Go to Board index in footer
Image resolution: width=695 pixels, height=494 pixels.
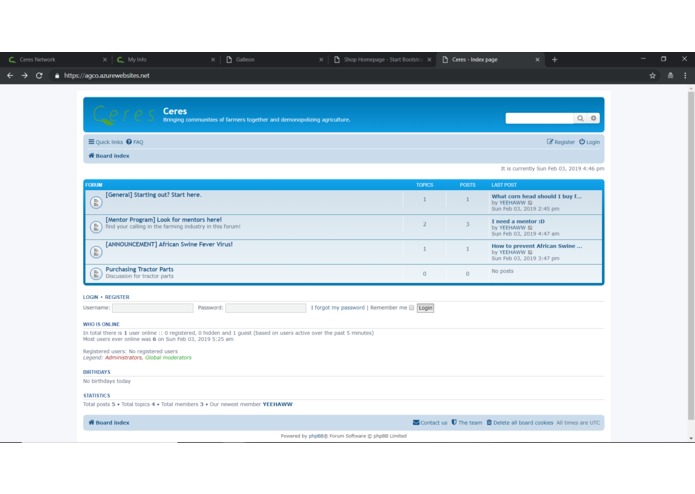[109, 423]
